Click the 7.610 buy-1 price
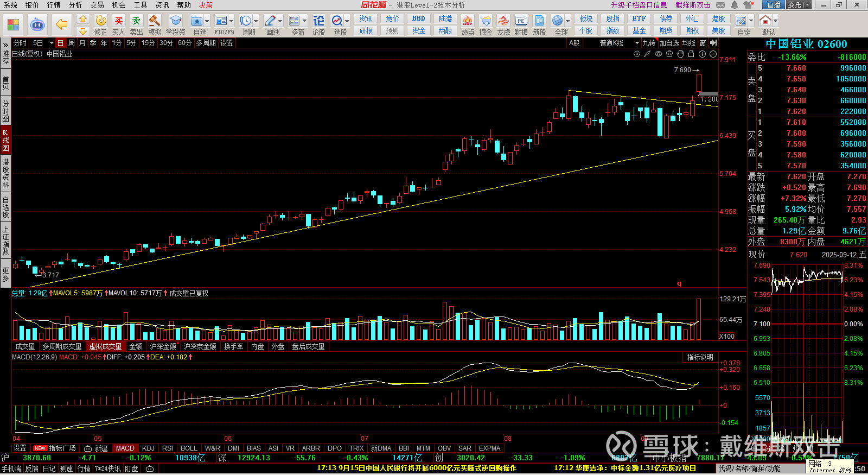This screenshot has height=475, width=868. [796, 122]
